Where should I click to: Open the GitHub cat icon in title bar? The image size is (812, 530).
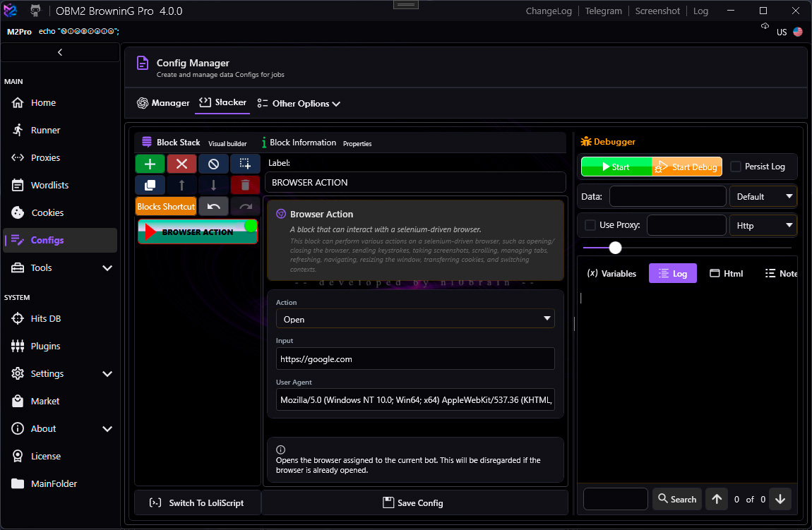35,11
